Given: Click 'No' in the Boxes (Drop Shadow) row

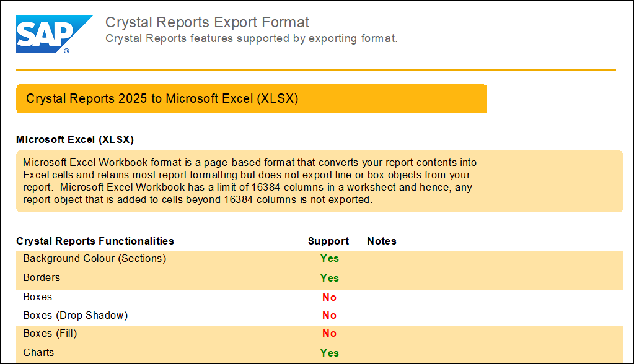Looking at the screenshot, I should tap(329, 315).
